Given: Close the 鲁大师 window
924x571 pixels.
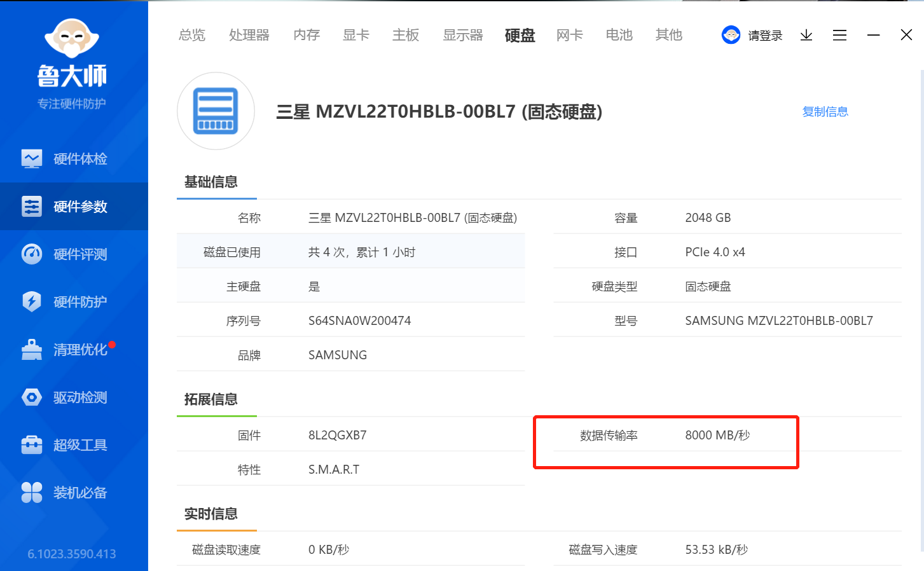Looking at the screenshot, I should pyautogui.click(x=907, y=35).
